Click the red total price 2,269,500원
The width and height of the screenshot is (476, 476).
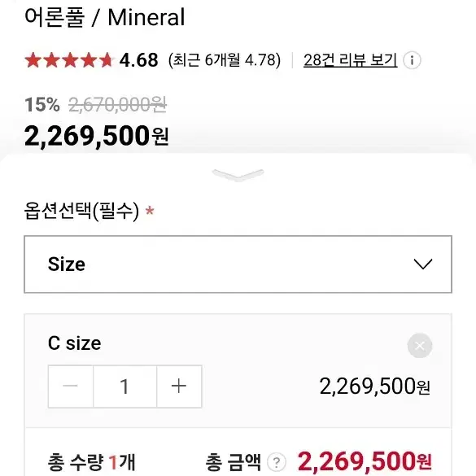(x=365, y=461)
